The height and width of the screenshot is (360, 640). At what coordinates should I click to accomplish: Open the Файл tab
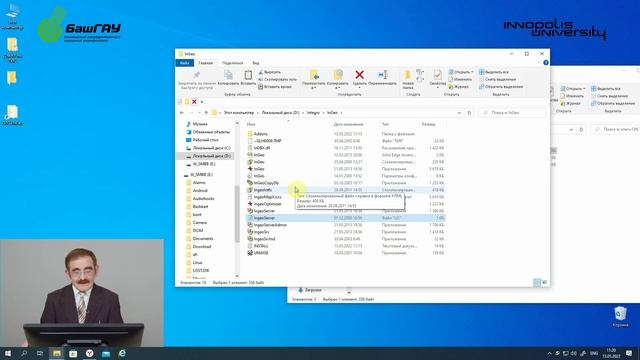[x=184, y=63]
